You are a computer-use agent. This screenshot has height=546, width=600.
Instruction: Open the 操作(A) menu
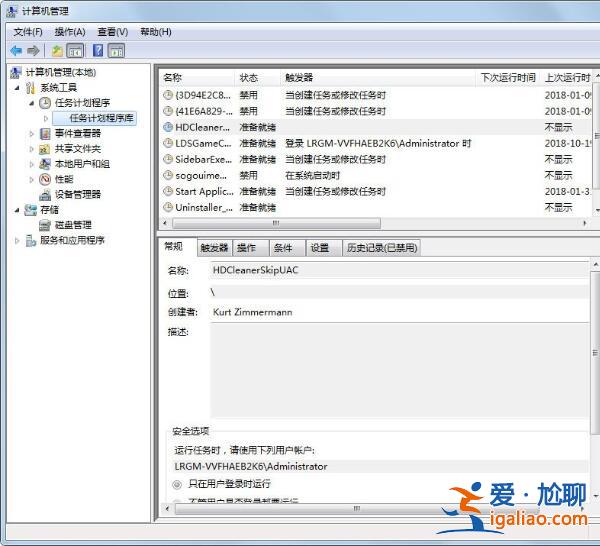pyautogui.click(x=70, y=32)
